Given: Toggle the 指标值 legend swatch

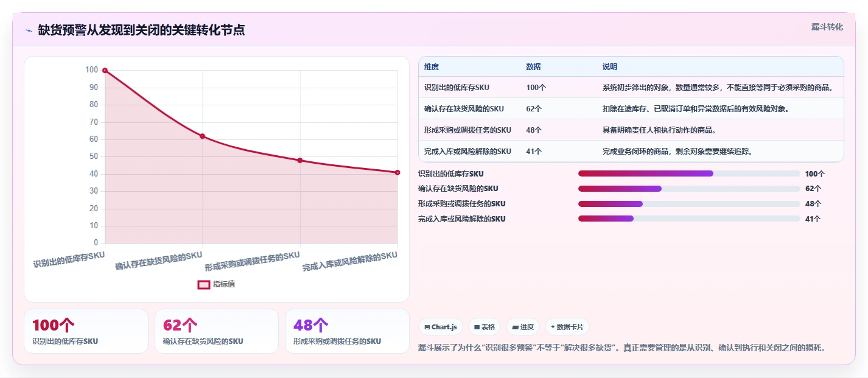Looking at the screenshot, I should coord(204,284).
